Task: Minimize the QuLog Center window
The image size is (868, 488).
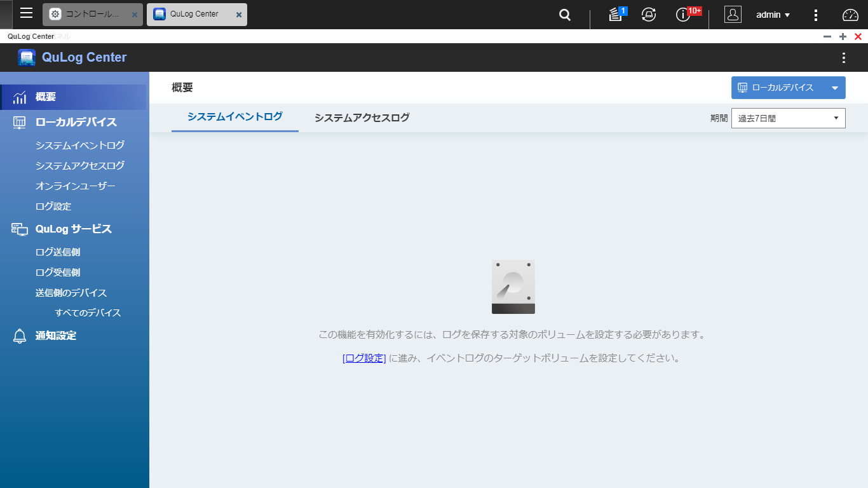Action: pos(827,37)
